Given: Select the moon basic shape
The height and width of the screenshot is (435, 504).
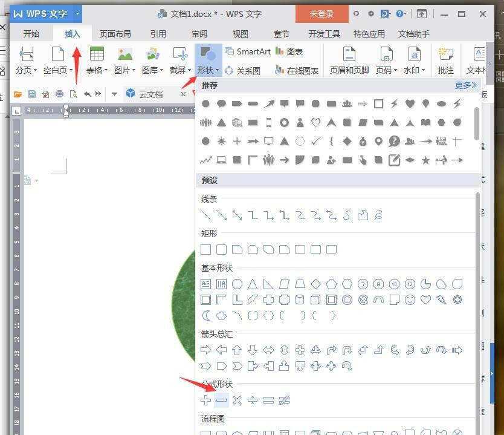Looking at the screenshot, I should (x=205, y=316).
